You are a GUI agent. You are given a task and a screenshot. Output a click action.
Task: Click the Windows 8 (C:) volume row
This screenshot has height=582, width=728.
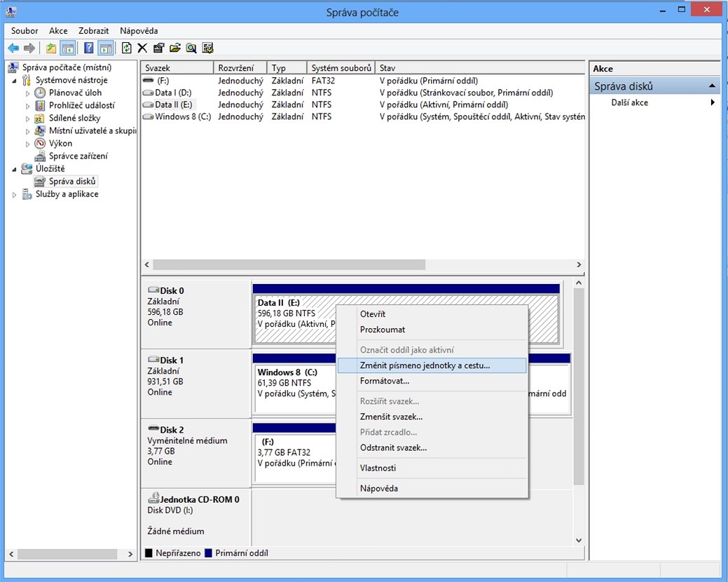363,116
